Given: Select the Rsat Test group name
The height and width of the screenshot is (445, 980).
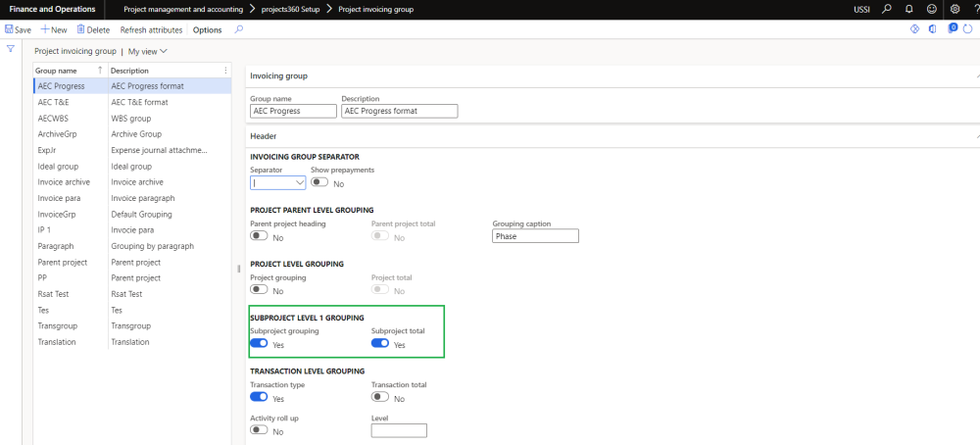Looking at the screenshot, I should (x=53, y=294).
